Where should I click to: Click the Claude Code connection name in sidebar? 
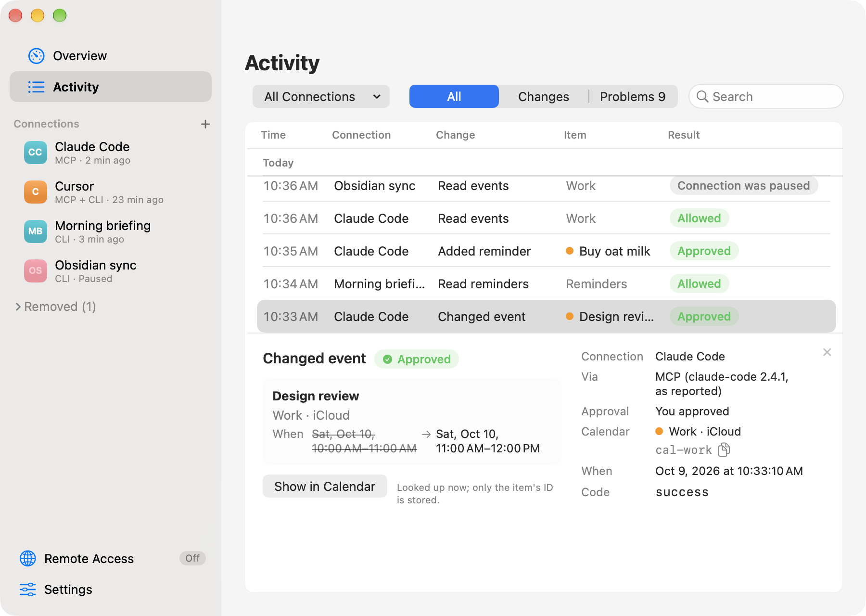pos(92,147)
